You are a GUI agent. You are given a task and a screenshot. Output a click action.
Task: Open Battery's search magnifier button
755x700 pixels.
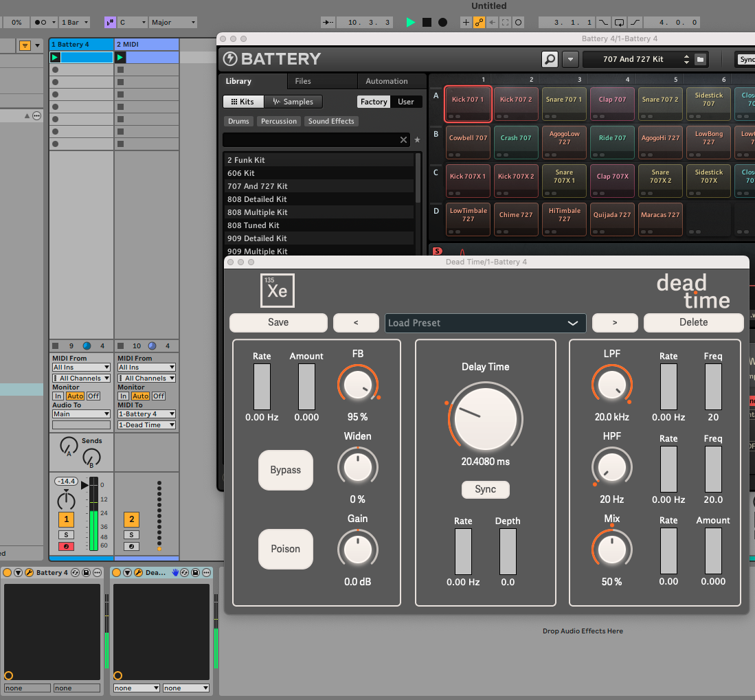550,59
